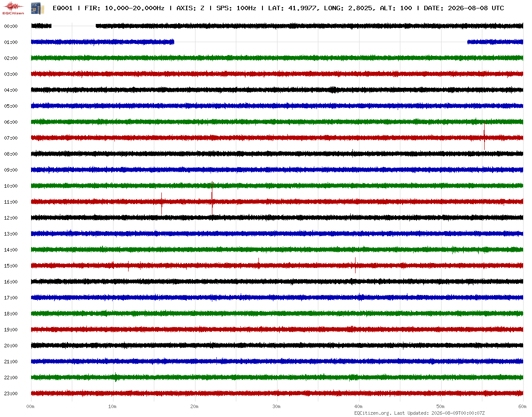532x417 pixels.
Task: Click the tall red spike on 07:00 trace
Action: tap(484, 135)
